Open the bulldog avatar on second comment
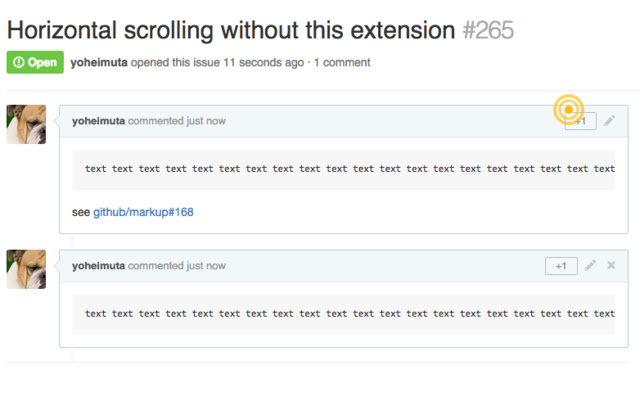 click(x=26, y=269)
